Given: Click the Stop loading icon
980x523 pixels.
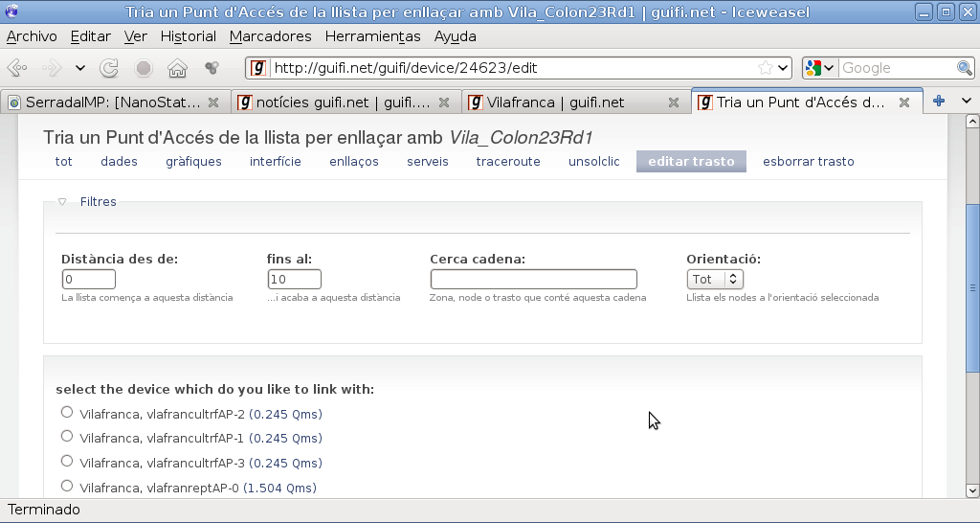Looking at the screenshot, I should tap(144, 68).
